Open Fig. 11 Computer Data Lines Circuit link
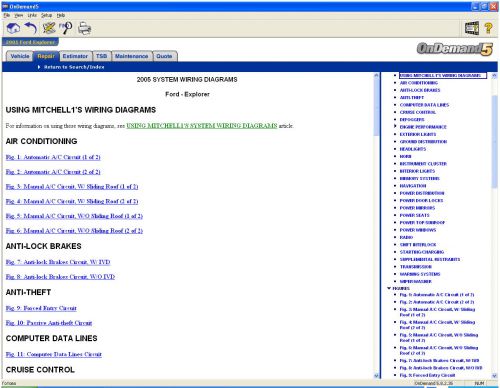Screen dimensions: 500x388 point(54,354)
